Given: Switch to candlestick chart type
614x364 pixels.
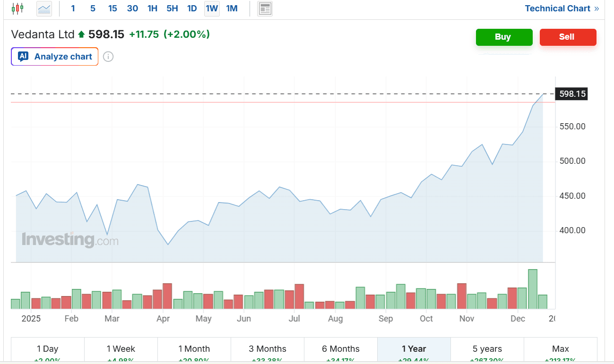Looking at the screenshot, I should pyautogui.click(x=17, y=8).
